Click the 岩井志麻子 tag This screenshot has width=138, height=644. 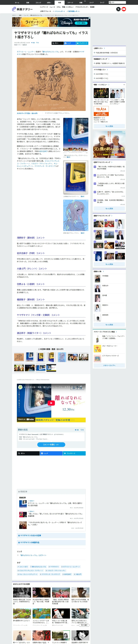click(67, 574)
